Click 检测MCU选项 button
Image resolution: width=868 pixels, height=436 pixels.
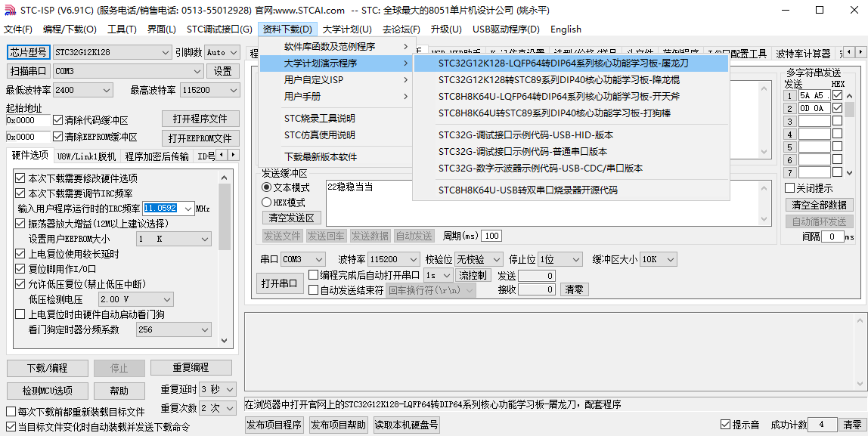pos(48,390)
